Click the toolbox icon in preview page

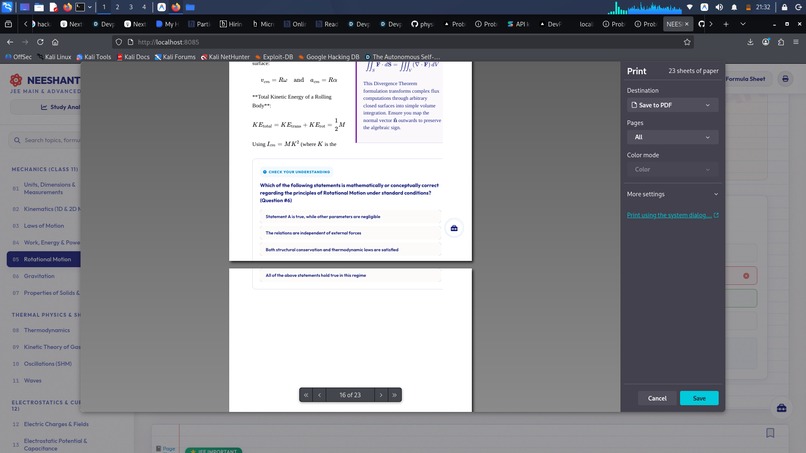[x=454, y=228]
